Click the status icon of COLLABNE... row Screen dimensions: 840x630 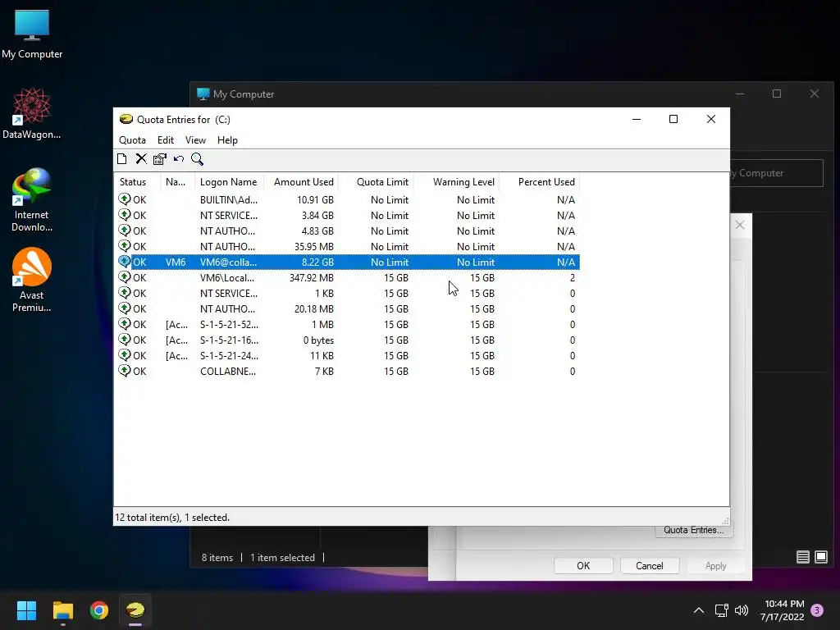coord(125,371)
